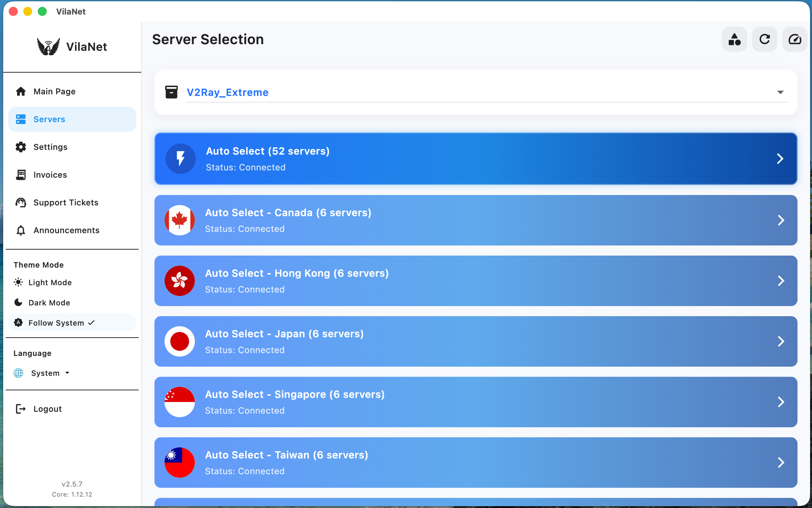The width and height of the screenshot is (812, 508).
Task: Expand the Taiwan server group chevron
Action: point(781,462)
